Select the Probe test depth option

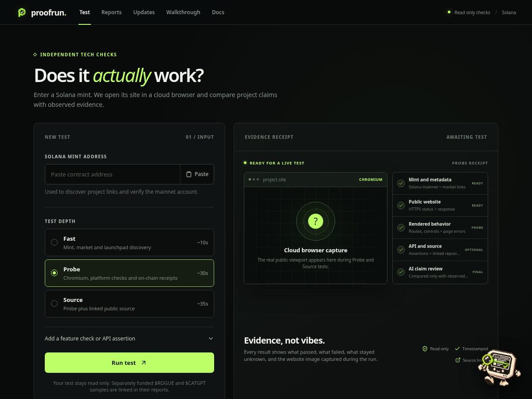129,273
